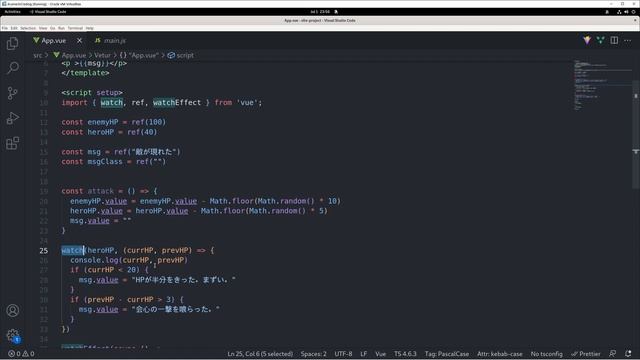Click the selected watch word on line 25
640x360 pixels.
72,250
